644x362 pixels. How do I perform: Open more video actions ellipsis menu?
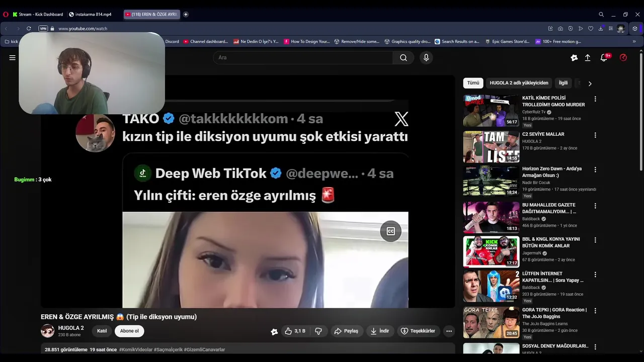click(x=449, y=331)
